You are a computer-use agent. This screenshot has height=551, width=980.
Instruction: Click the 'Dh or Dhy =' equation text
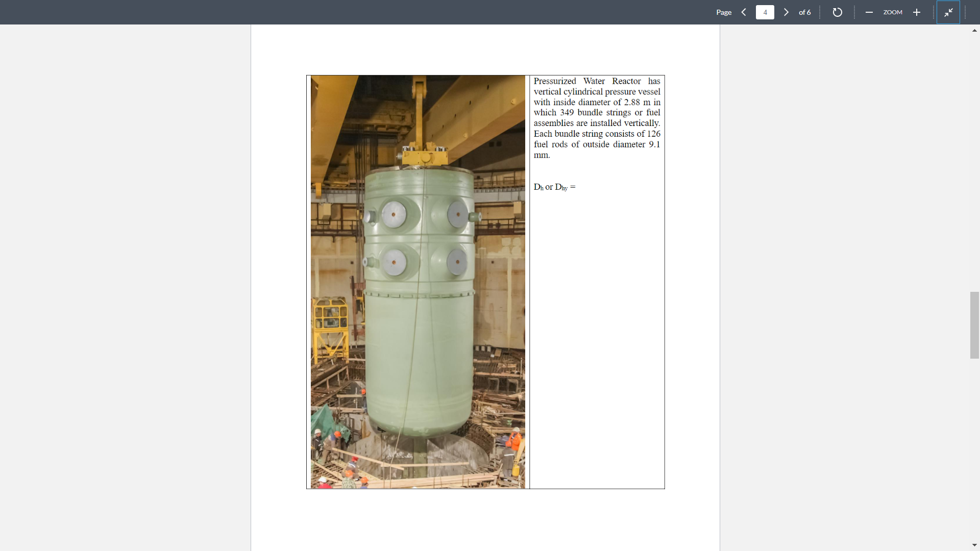(554, 187)
